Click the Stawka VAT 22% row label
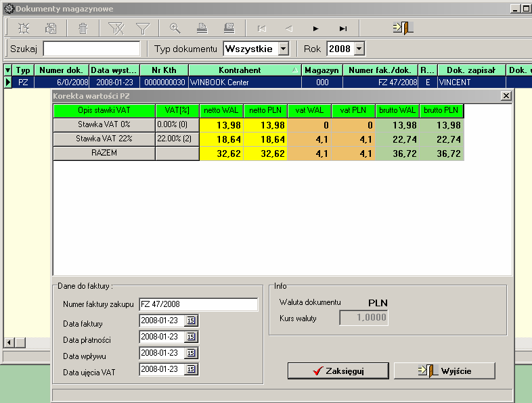 [x=104, y=139]
